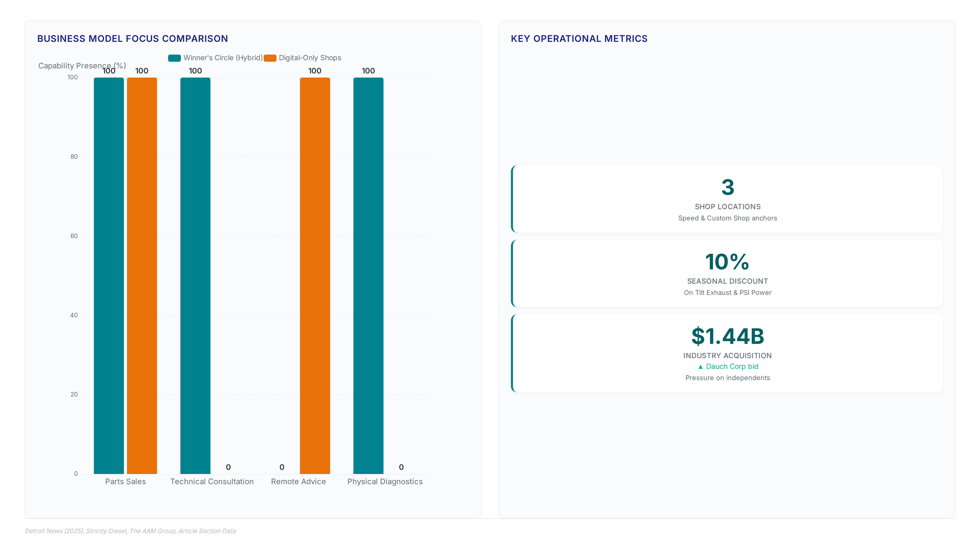Click the Detroit News source footnote
Viewport: 980px width, 551px height.
click(130, 531)
